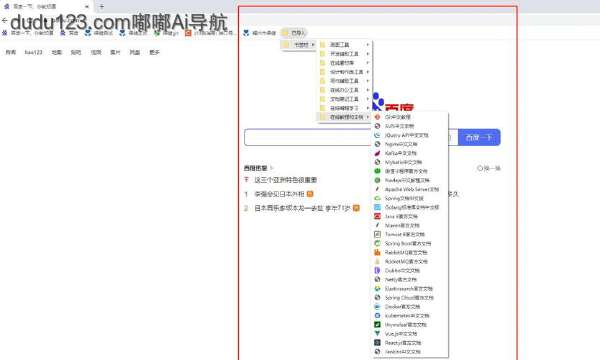Open the hao123 link in top navigation
600x360 pixels.
tap(33, 52)
